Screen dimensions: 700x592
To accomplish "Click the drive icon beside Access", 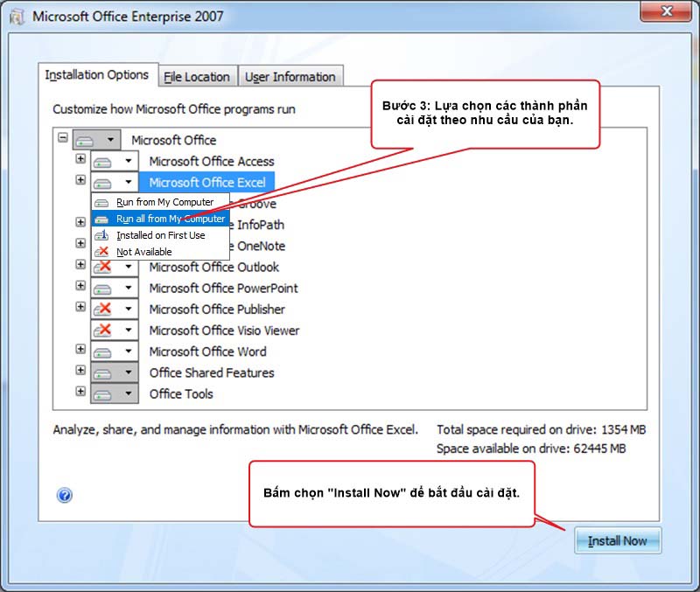I will tap(102, 162).
